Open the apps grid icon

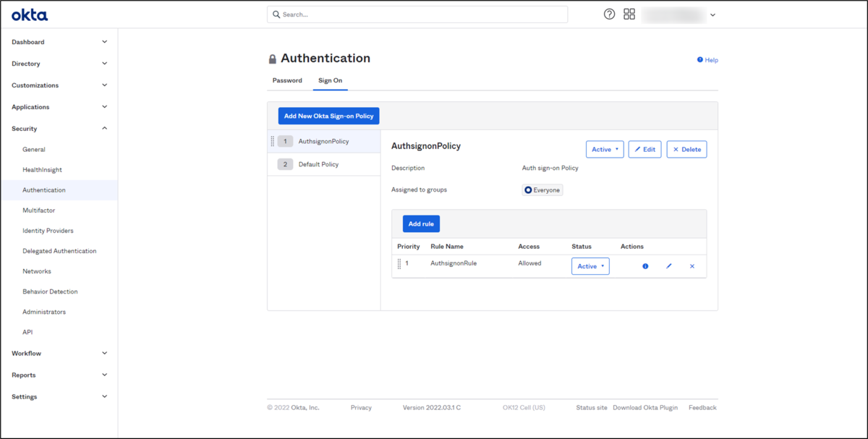(x=629, y=14)
